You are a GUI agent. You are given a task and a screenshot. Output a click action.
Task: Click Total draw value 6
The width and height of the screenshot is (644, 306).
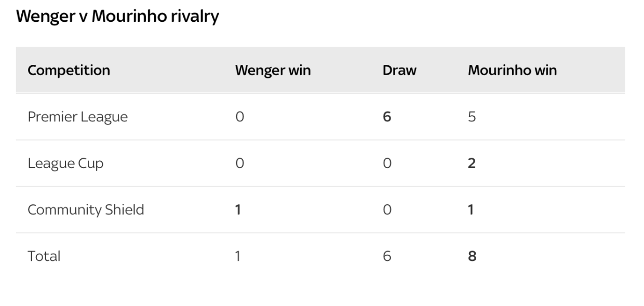tap(387, 256)
